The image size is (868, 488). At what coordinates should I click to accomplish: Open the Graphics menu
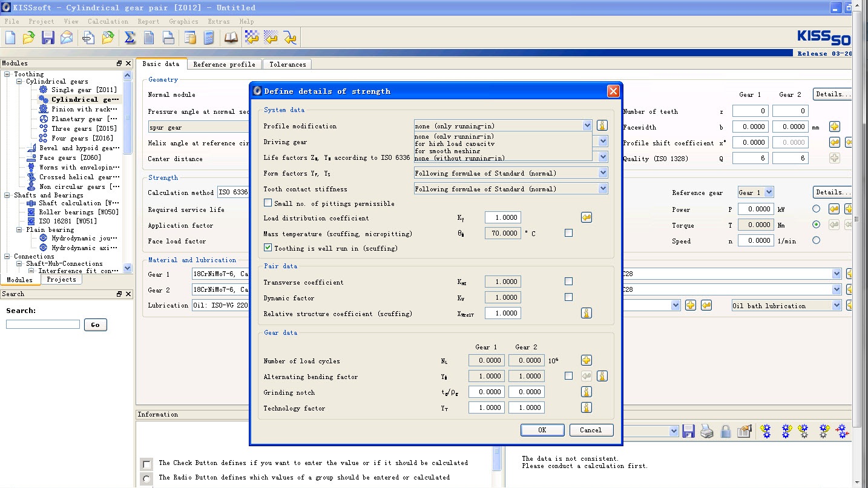pyautogui.click(x=183, y=21)
